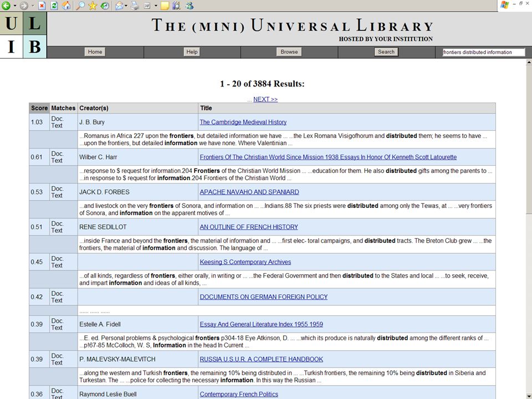The width and height of the screenshot is (532, 399).
Task: Open the Help button
Action: click(192, 52)
